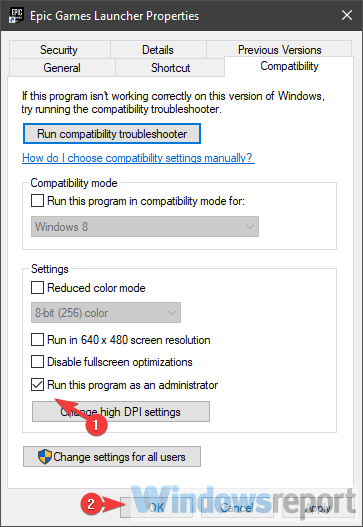Image resolution: width=363 pixels, height=527 pixels.
Task: Open How do I choose compatibility settings link
Action: pos(138,158)
